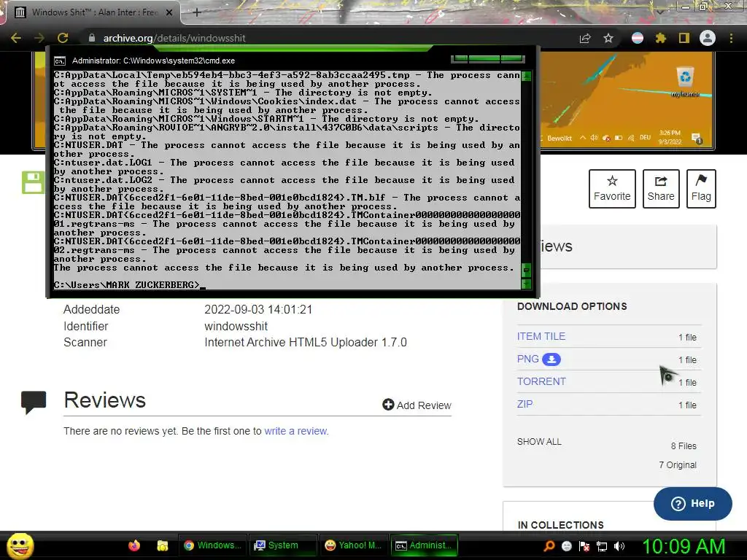
Task: Click the Internet Archive HTML5 Uploader 1.7.0 text
Action: click(x=306, y=343)
